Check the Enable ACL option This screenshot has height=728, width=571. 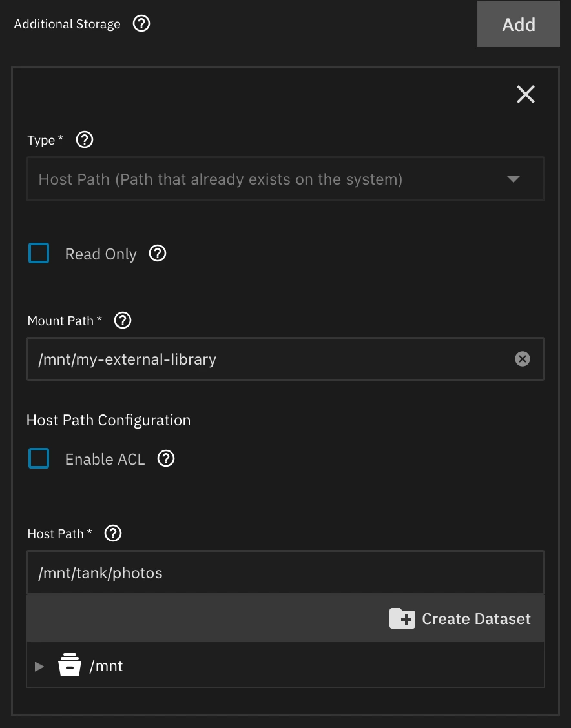(x=39, y=458)
